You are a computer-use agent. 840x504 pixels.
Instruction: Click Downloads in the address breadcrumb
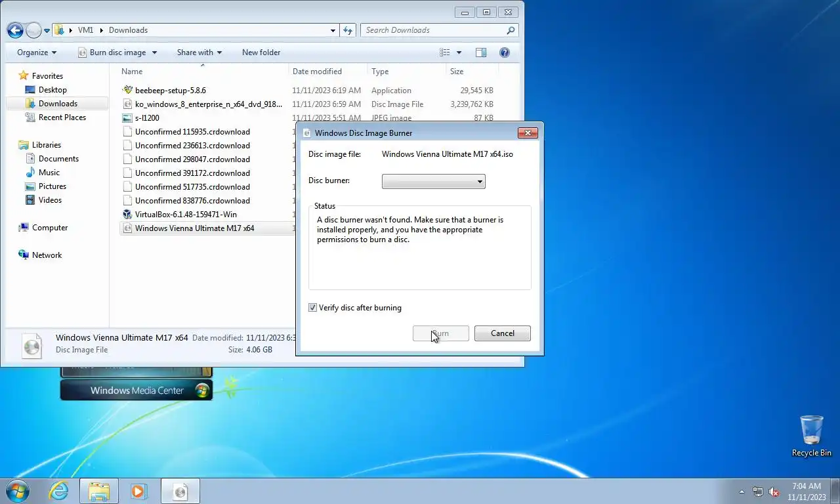[x=128, y=30]
